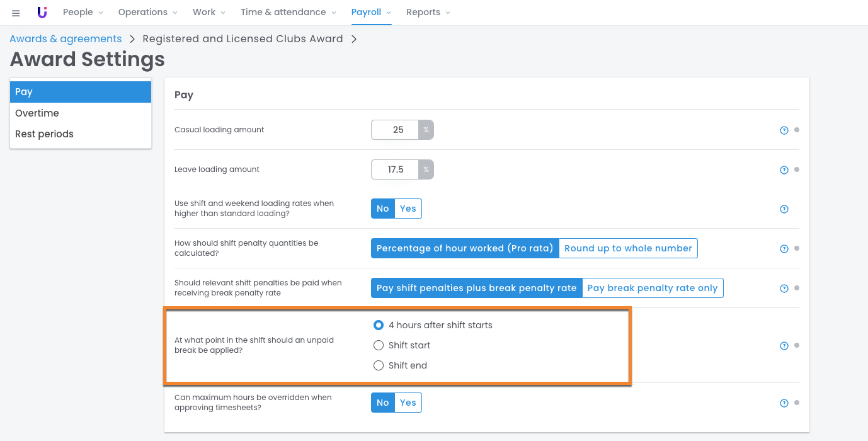Open the hamburger navigation menu
The width and height of the screenshot is (868, 441).
16,13
